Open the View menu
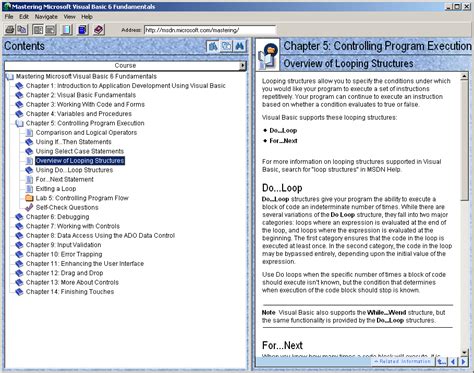The image size is (474, 373). pos(69,17)
